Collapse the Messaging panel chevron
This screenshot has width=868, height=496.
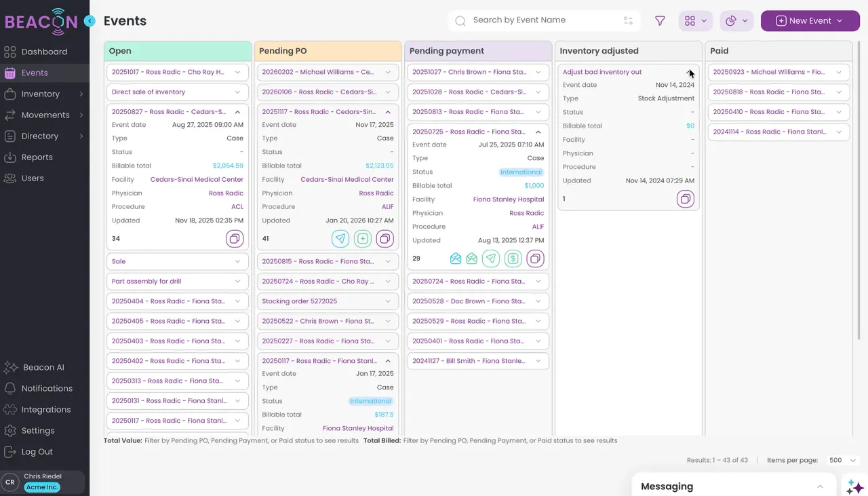tap(820, 486)
